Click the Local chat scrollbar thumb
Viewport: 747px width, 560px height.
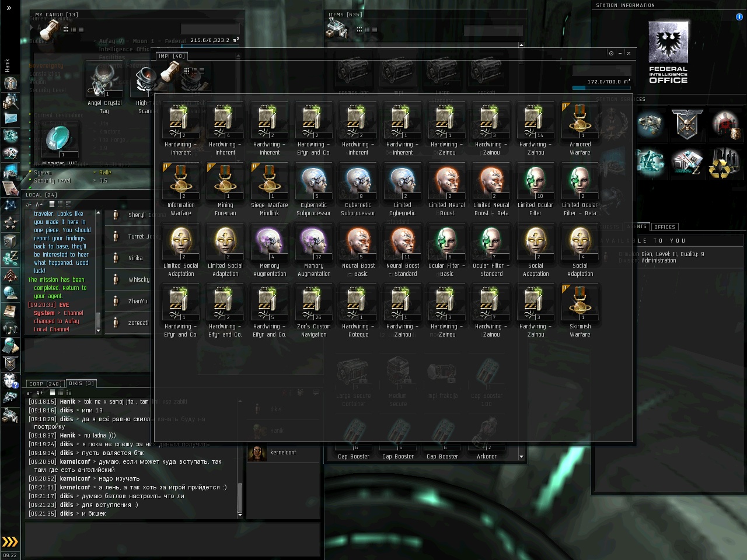(98, 321)
